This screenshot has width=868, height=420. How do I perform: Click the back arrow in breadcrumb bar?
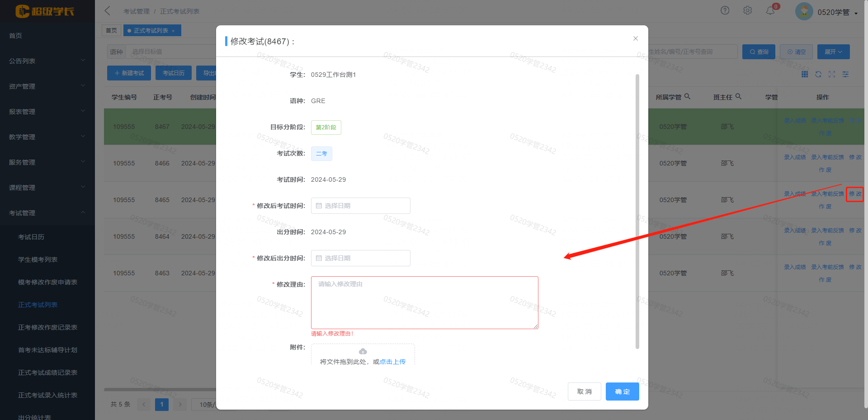point(108,11)
